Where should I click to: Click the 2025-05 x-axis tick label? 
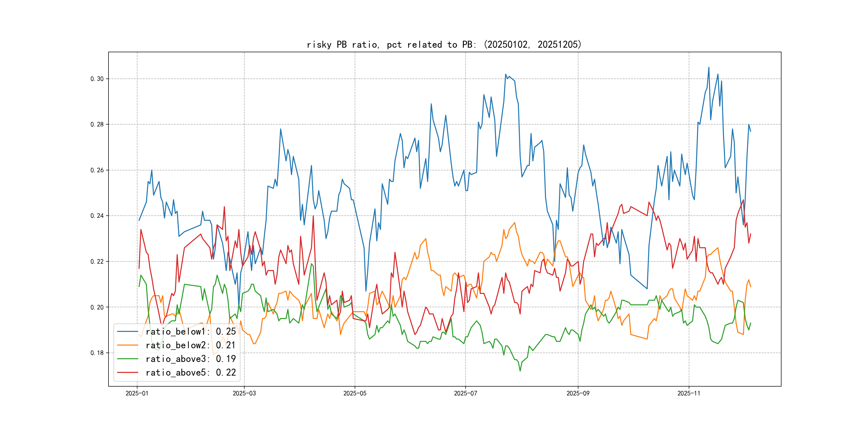tap(354, 394)
